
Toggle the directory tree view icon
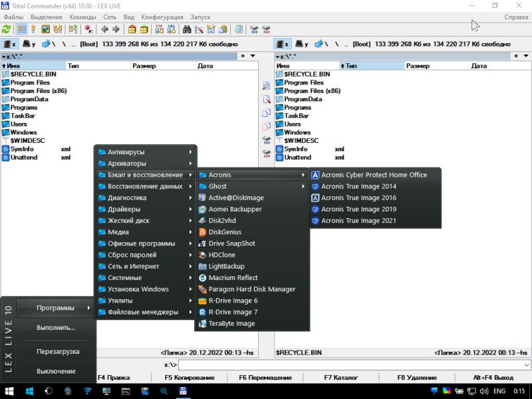click(58, 29)
